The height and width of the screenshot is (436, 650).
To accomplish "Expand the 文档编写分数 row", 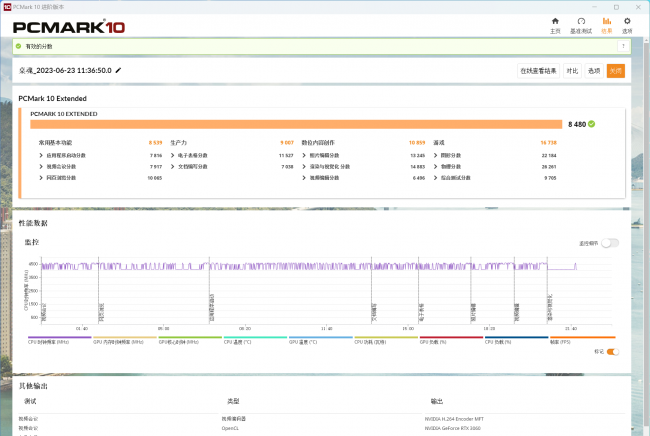I will [x=172, y=167].
